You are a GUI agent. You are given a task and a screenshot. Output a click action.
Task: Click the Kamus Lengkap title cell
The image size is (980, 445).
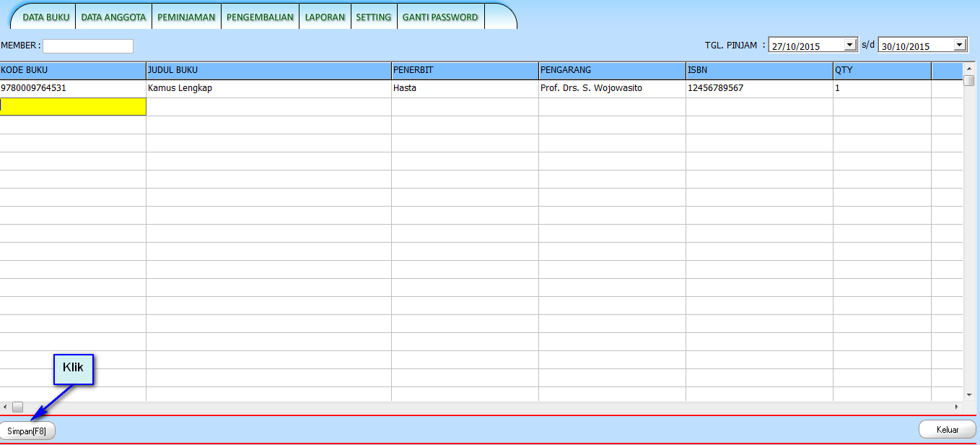[x=268, y=88]
